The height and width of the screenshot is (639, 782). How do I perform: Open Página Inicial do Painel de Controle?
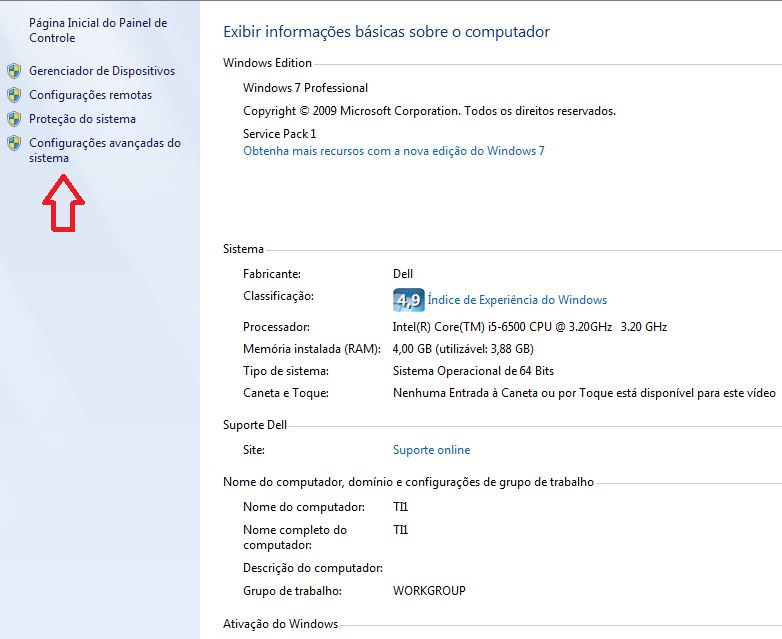coord(98,30)
